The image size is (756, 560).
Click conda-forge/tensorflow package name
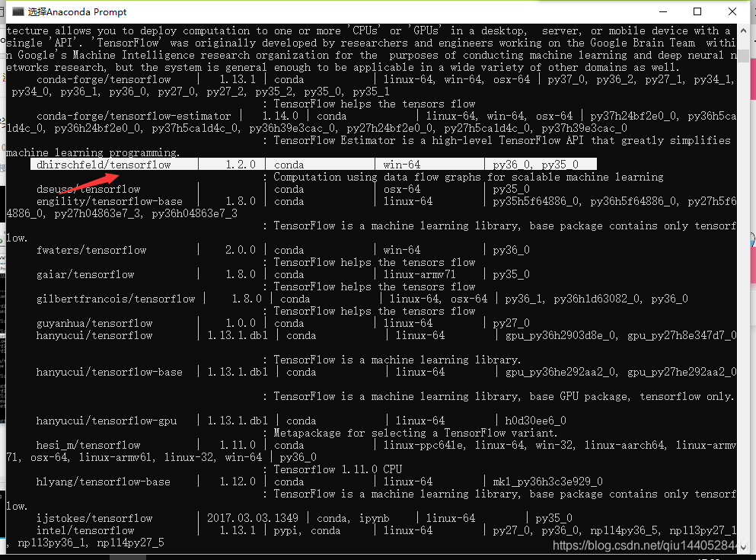click(104, 79)
